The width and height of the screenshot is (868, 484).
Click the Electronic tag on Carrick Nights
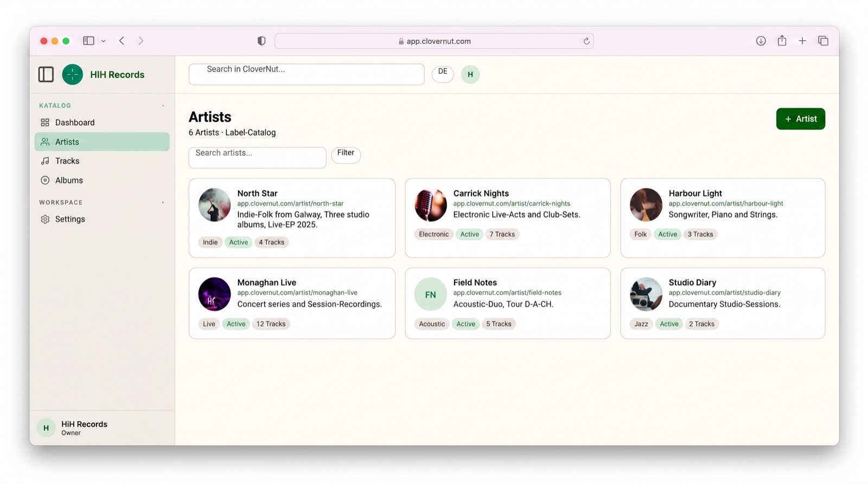pos(433,234)
